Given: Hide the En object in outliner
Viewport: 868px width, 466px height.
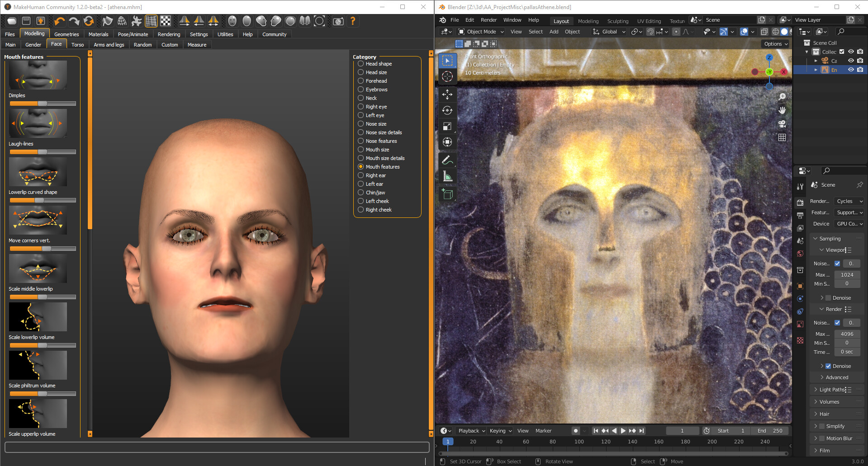Looking at the screenshot, I should [851, 70].
